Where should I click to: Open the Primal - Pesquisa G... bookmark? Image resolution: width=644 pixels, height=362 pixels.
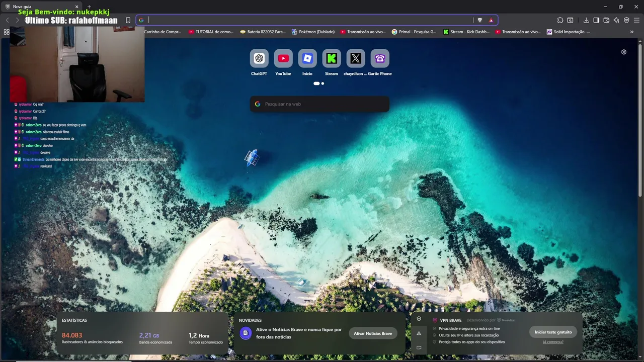pos(414,32)
